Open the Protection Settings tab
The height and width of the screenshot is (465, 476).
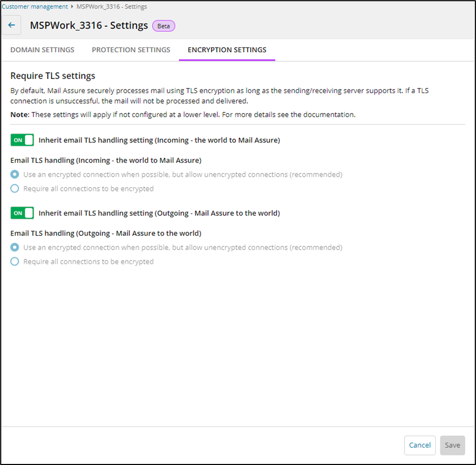(x=131, y=50)
